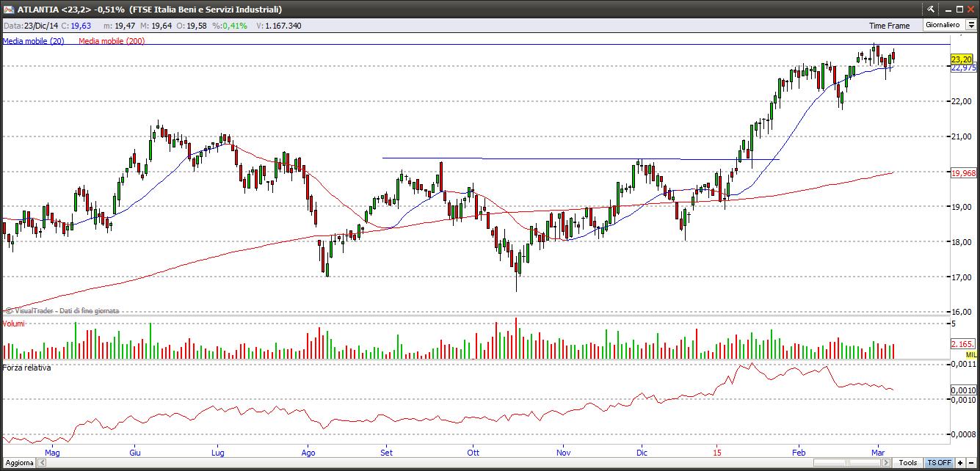Click the Dic month label on axis
Viewport: 980px width, 471px height.
[x=642, y=453]
